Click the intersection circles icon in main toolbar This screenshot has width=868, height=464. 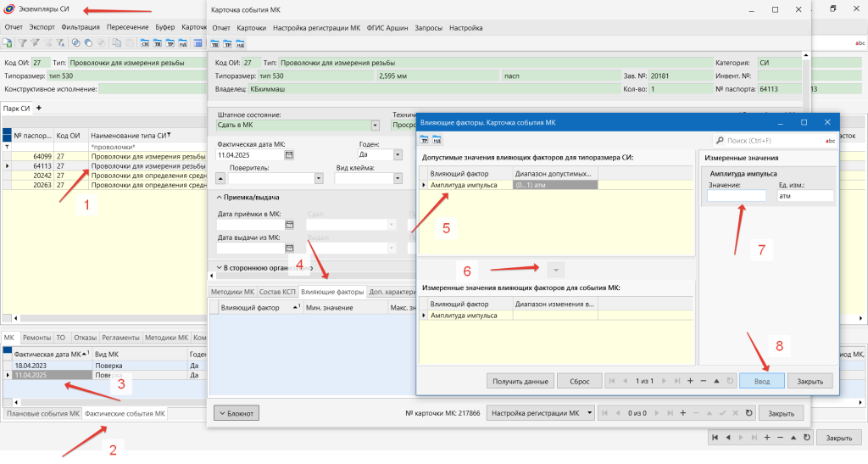tap(75, 42)
